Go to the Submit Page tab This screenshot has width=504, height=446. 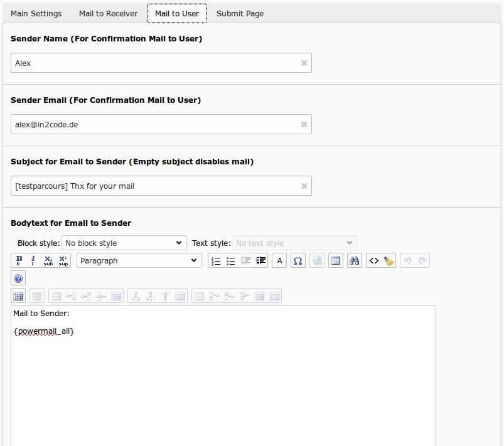pyautogui.click(x=240, y=14)
